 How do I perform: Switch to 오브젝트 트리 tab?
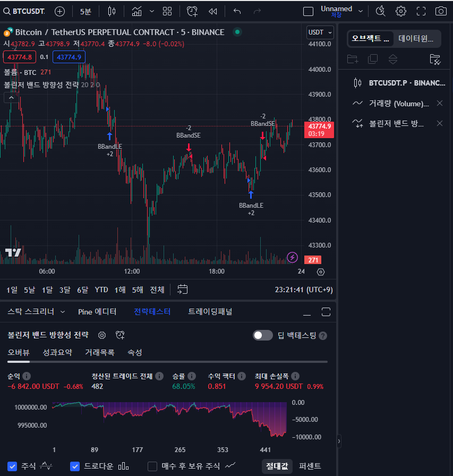pos(370,39)
